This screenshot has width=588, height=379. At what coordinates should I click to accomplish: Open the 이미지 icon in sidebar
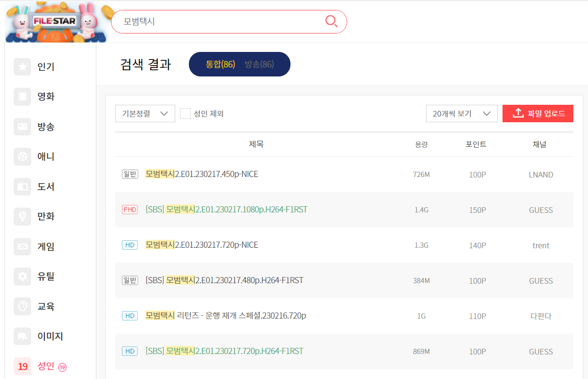click(x=23, y=336)
